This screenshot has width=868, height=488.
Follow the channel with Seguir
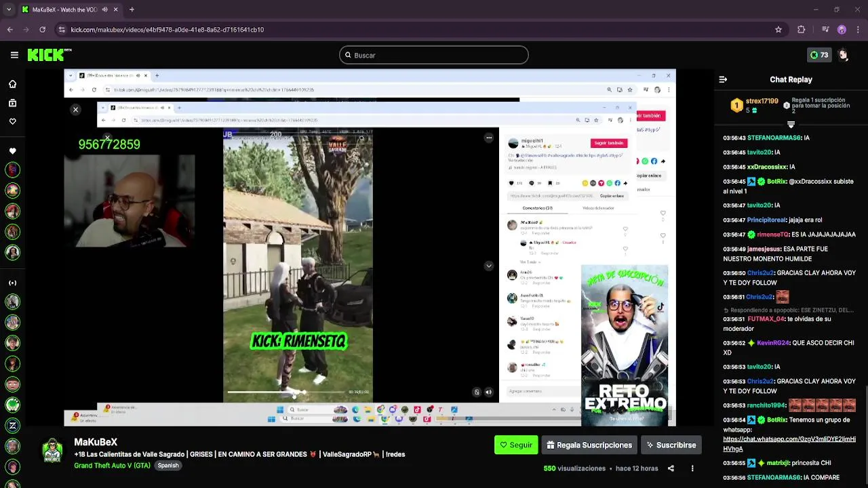click(x=516, y=445)
